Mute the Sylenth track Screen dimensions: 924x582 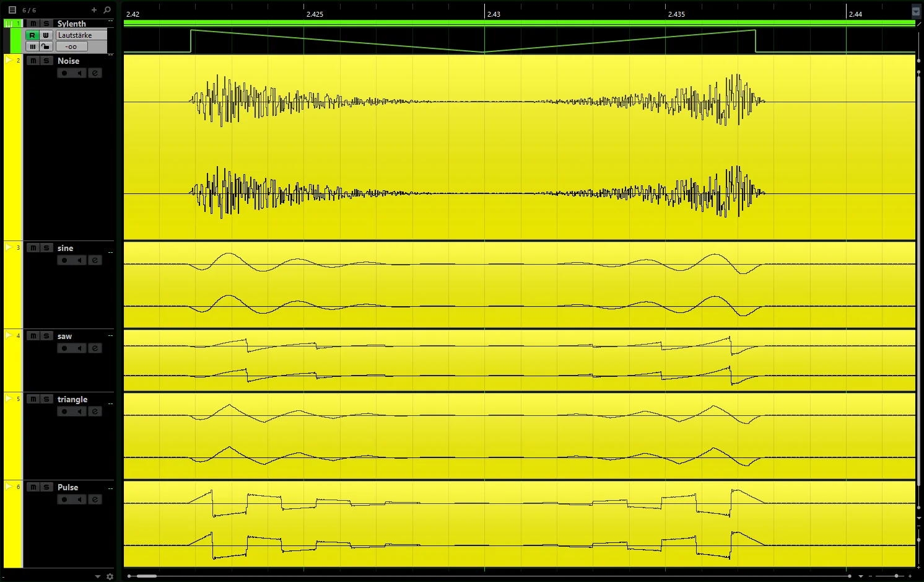click(33, 24)
